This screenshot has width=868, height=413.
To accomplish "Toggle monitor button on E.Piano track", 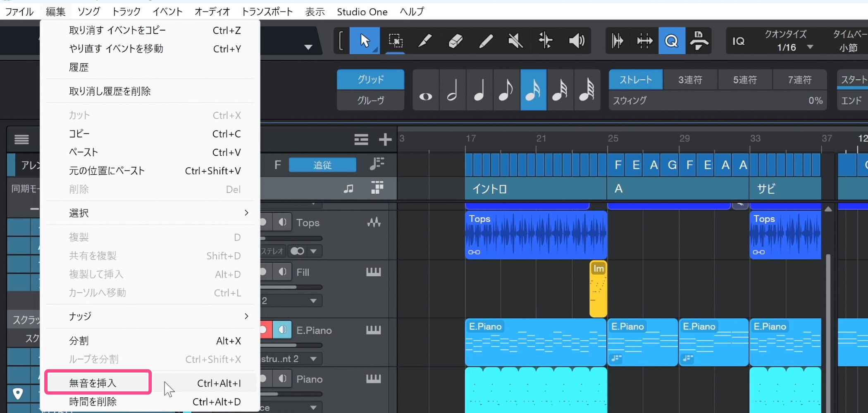I will pos(283,330).
